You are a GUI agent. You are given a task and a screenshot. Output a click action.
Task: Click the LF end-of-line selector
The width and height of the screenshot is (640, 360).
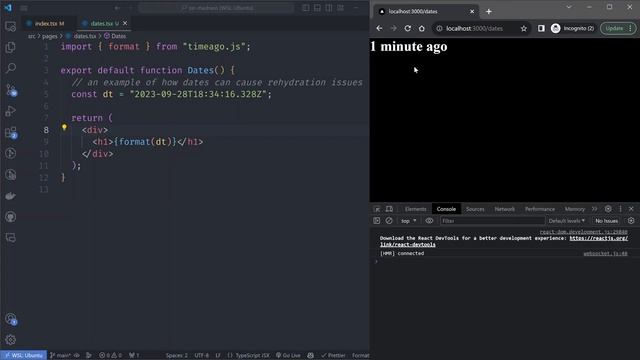[218, 356]
